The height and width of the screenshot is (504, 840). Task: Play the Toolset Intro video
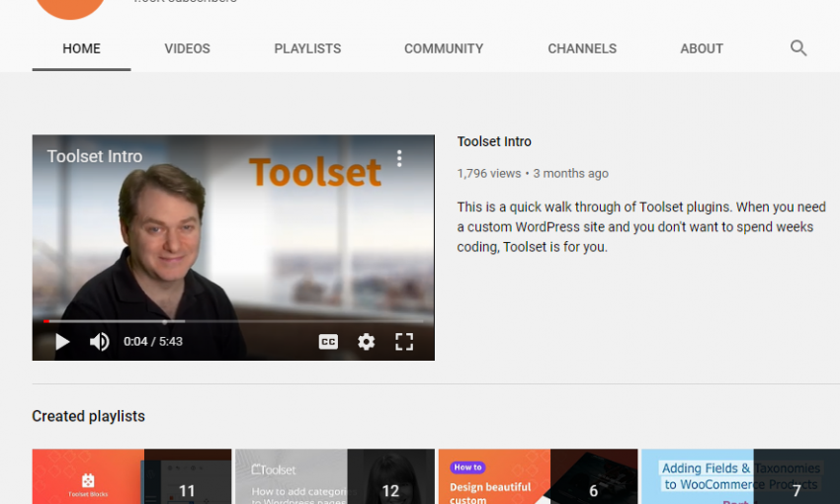pos(62,341)
